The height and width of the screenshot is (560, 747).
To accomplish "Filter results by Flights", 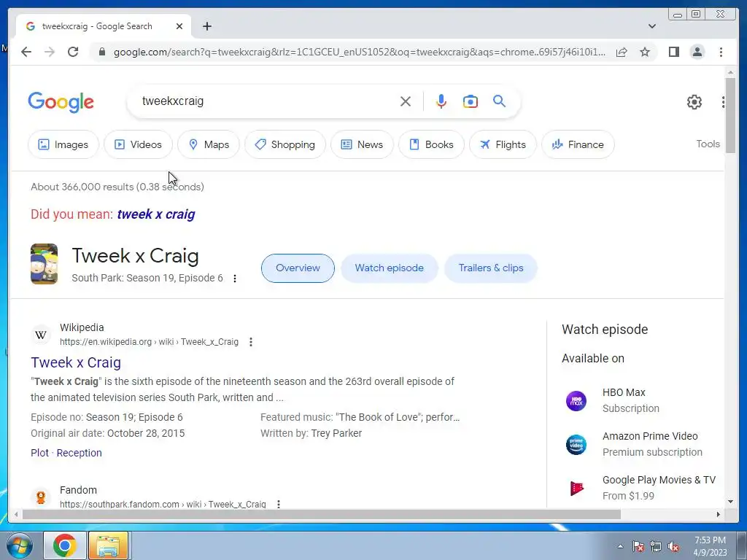I will [503, 144].
